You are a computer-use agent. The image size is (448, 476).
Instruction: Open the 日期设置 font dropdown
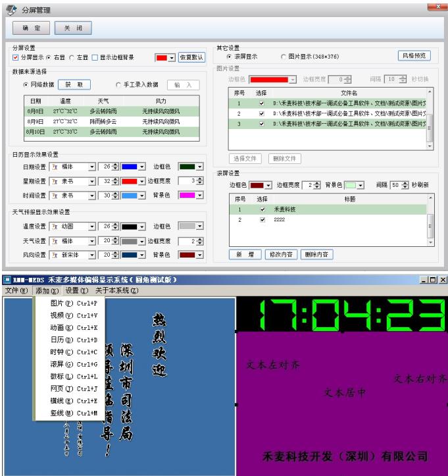point(92,167)
